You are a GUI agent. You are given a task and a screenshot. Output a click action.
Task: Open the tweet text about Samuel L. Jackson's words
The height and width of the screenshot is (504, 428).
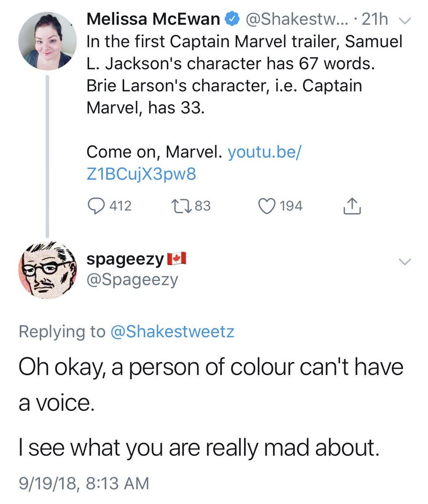[244, 74]
